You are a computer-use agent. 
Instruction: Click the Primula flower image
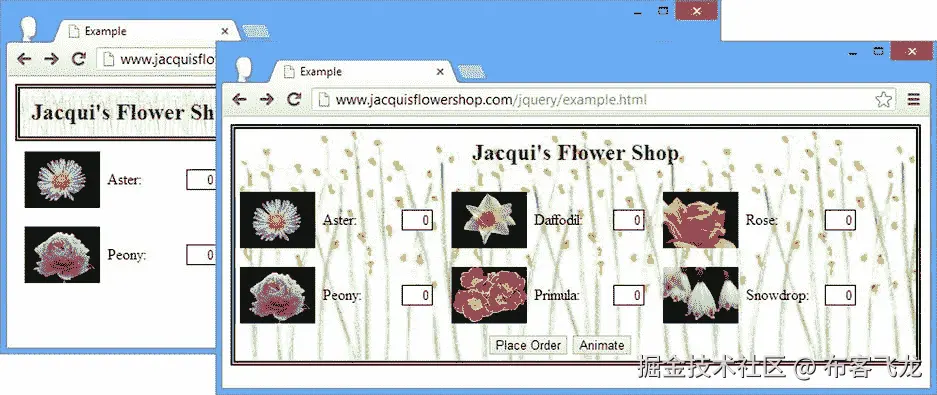click(489, 295)
